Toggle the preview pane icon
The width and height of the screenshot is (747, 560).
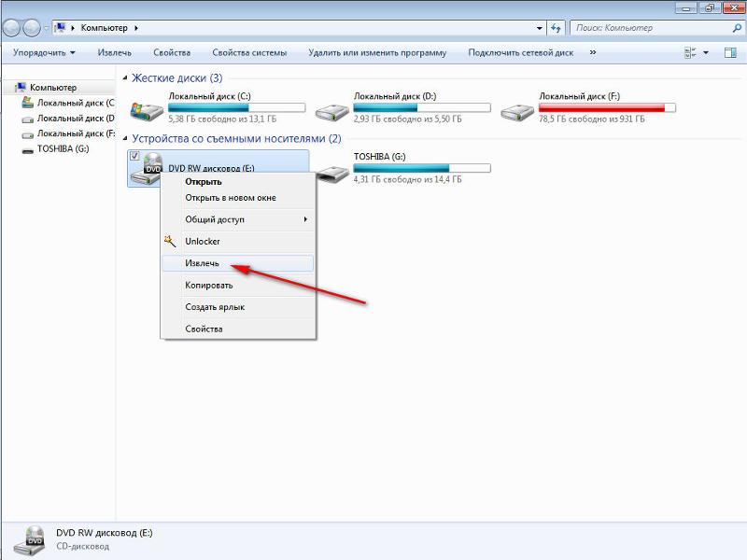point(730,52)
